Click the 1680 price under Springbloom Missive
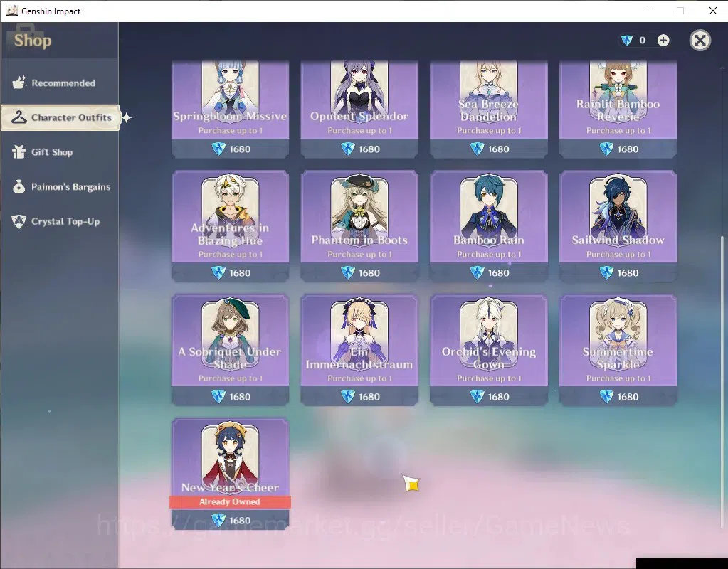Image resolution: width=728 pixels, height=569 pixels. [240, 149]
